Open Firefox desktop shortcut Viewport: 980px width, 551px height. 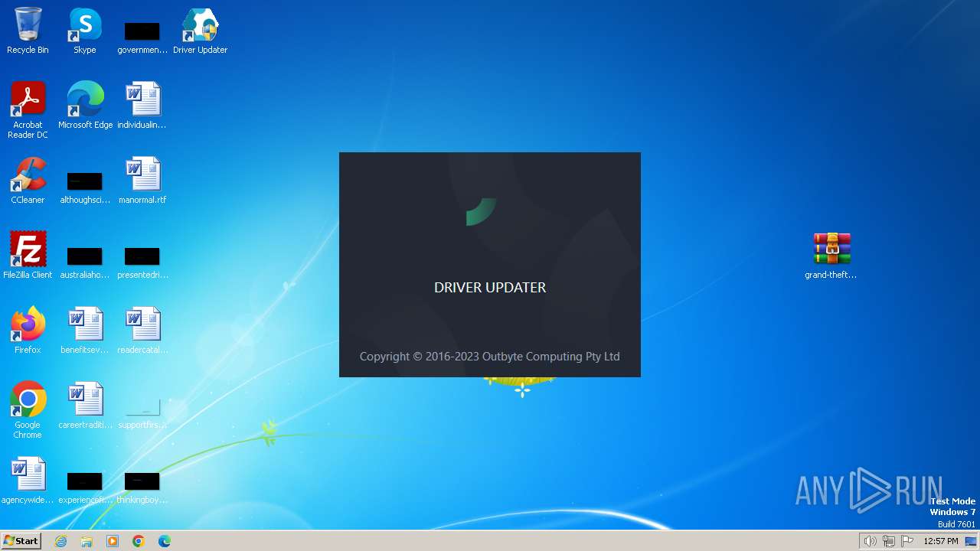[28, 331]
